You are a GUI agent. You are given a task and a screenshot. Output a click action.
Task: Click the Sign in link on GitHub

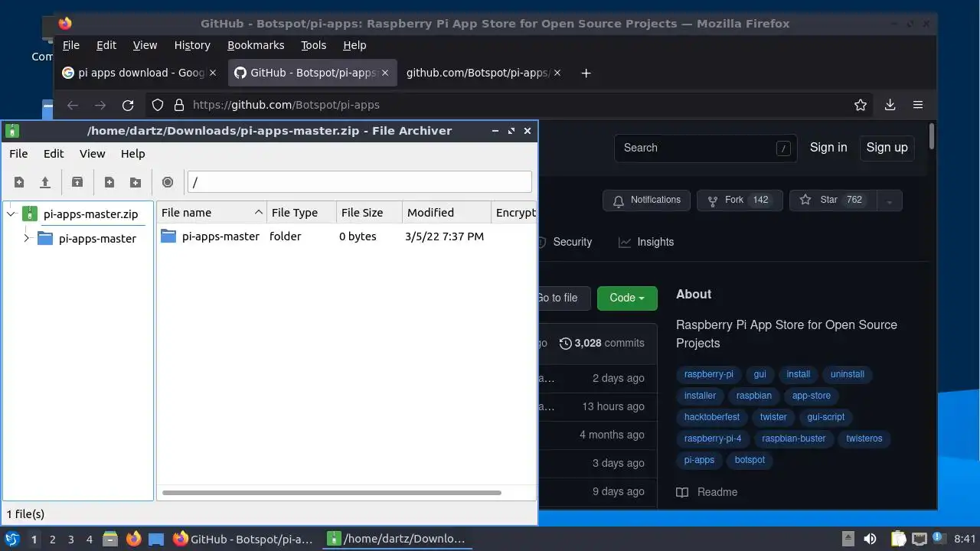pyautogui.click(x=828, y=148)
